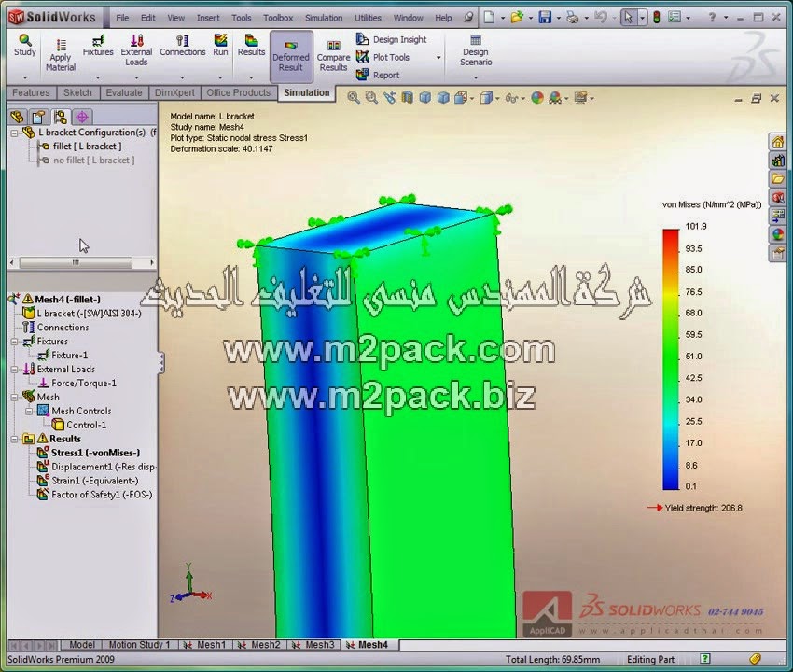This screenshot has width=793, height=672.
Task: Collapse the Fixtures tree node
Action: [14, 342]
